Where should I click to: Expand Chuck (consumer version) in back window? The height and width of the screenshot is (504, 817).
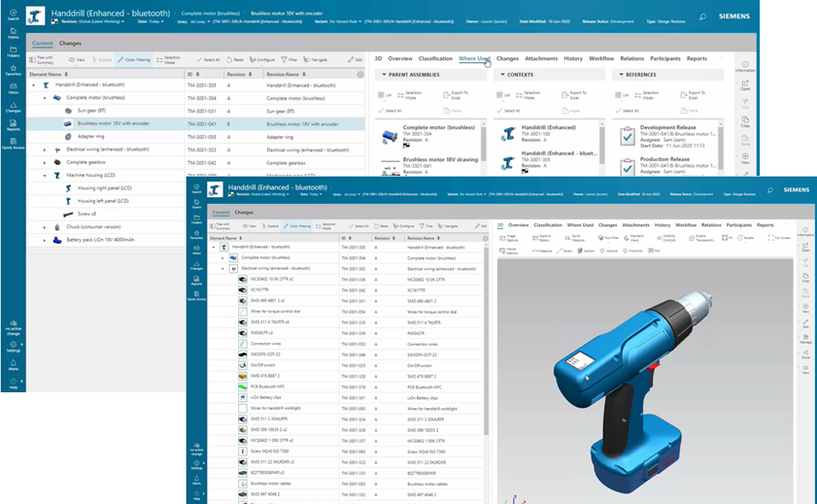[x=45, y=227]
